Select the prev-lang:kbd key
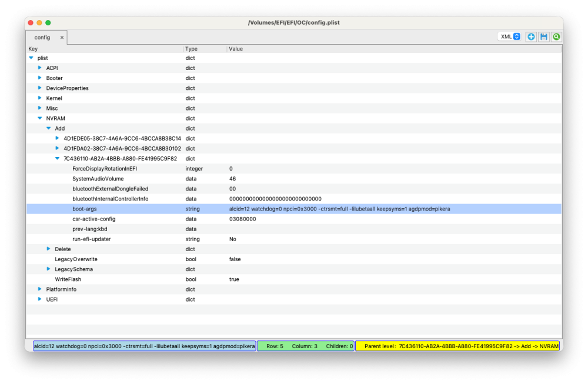This screenshot has width=588, height=384. click(89, 229)
